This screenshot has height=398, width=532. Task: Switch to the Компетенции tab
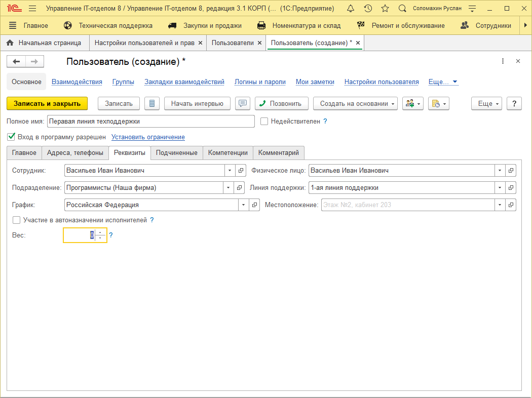tap(228, 152)
